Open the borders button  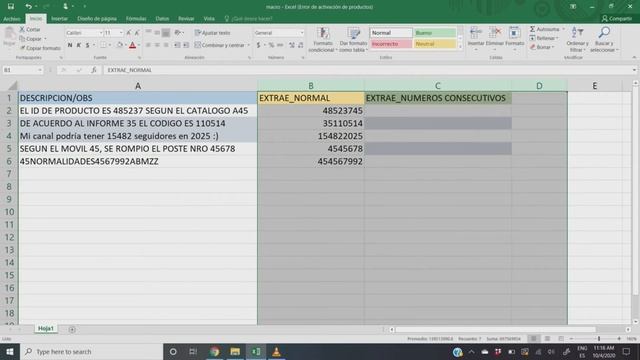[x=103, y=45]
